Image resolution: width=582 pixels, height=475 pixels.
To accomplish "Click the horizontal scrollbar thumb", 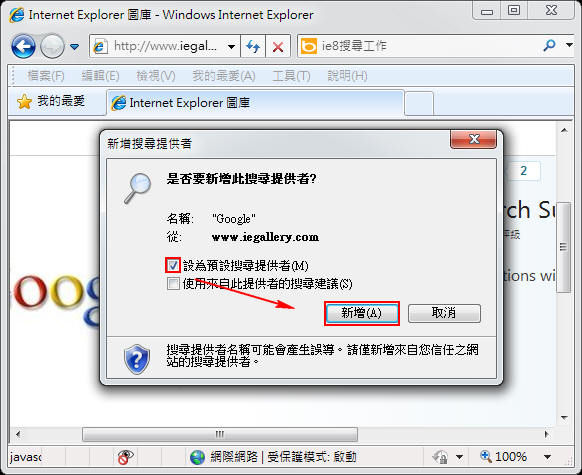I will (x=220, y=434).
